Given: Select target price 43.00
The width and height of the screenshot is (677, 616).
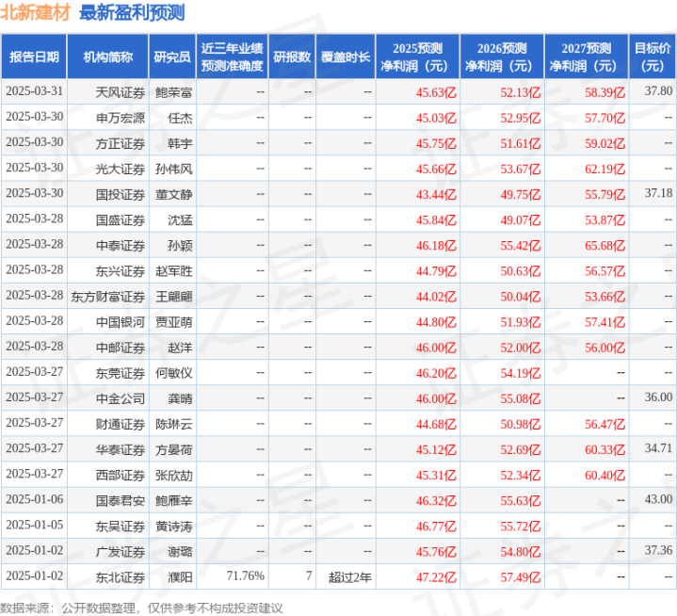Looking at the screenshot, I should pyautogui.click(x=658, y=499).
